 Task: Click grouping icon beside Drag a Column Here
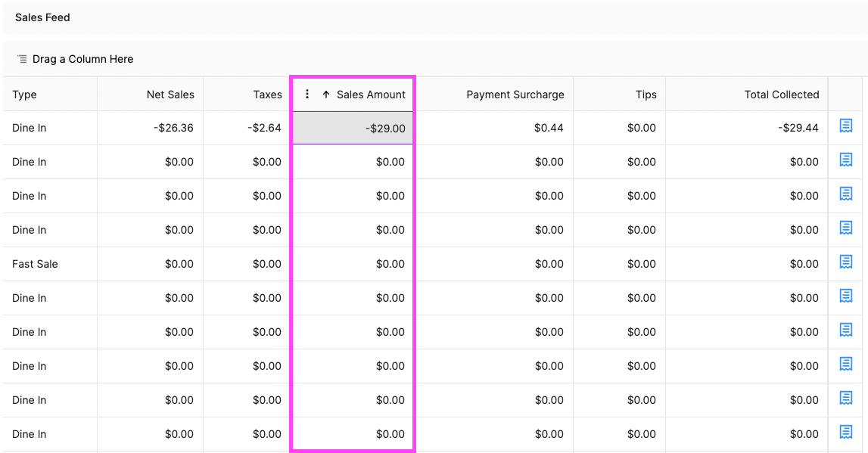click(22, 59)
